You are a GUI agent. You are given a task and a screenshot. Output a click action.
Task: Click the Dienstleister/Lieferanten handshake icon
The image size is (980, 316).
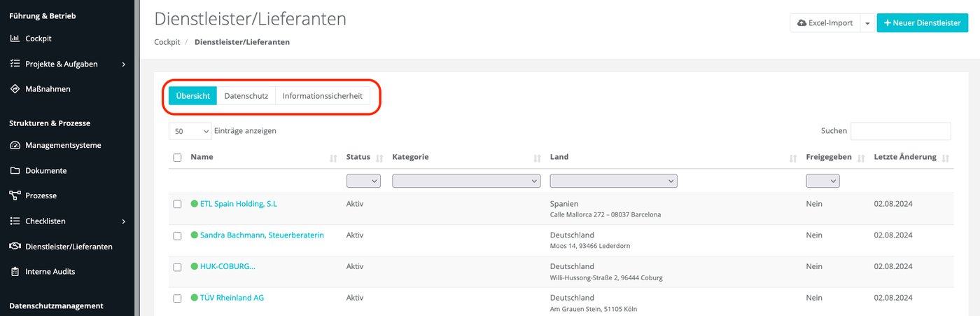click(15, 246)
